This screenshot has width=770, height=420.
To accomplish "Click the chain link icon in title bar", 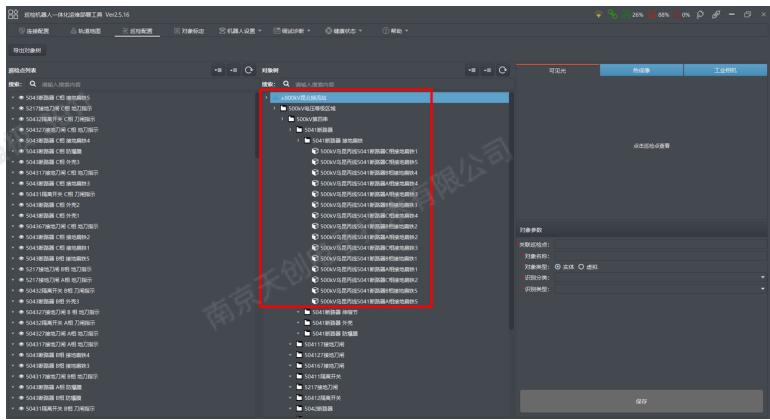I will coord(716,14).
